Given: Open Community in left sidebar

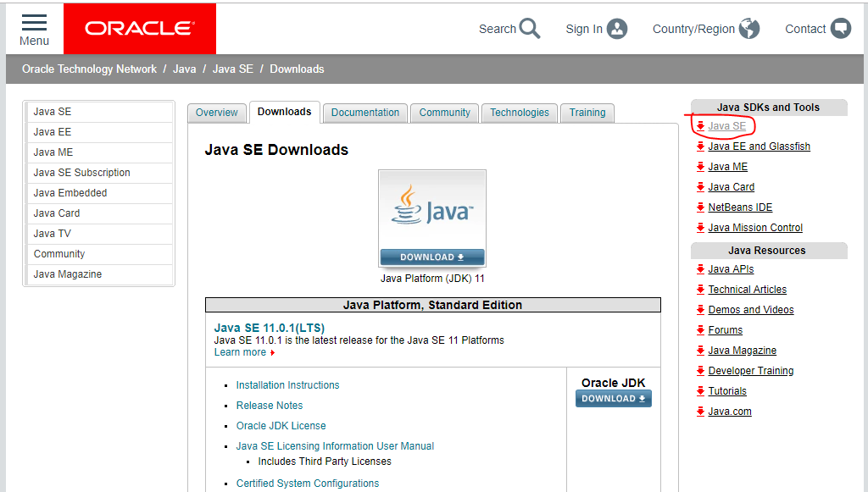Looking at the screenshot, I should pyautogui.click(x=100, y=254).
